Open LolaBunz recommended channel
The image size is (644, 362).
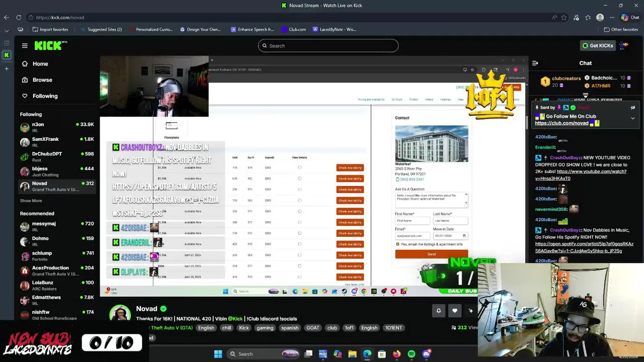coord(56,285)
